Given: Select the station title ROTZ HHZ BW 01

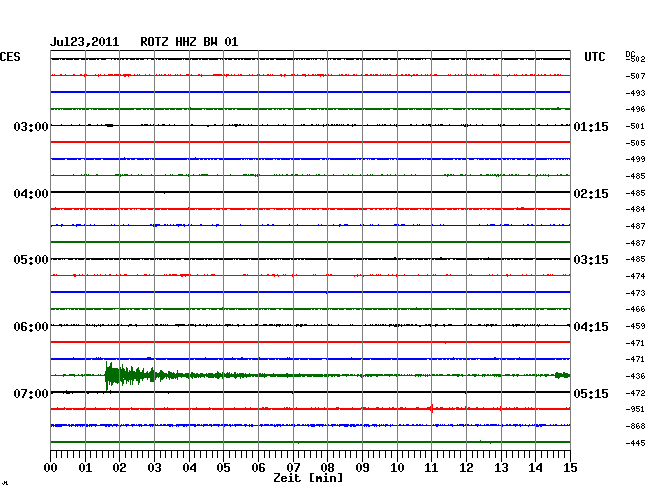Looking at the screenshot, I should 189,42.
